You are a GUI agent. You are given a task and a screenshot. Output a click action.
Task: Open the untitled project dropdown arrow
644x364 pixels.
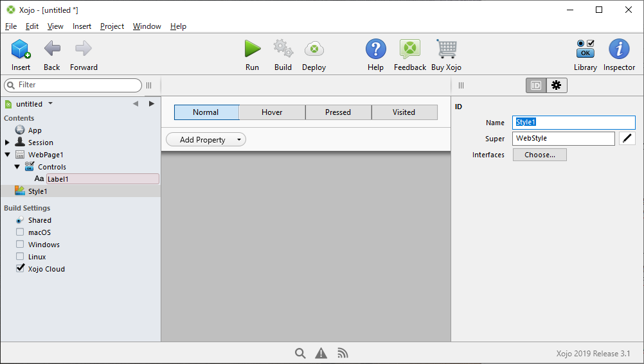[50, 103]
